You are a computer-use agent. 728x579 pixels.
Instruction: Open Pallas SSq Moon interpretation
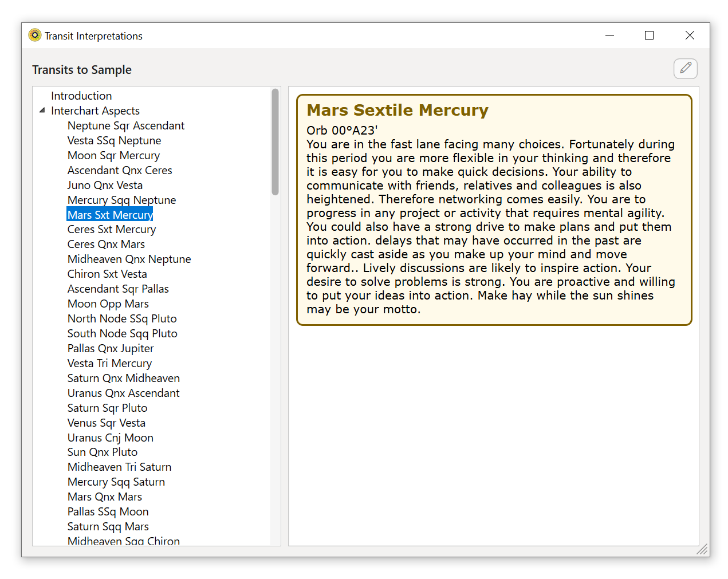click(108, 511)
